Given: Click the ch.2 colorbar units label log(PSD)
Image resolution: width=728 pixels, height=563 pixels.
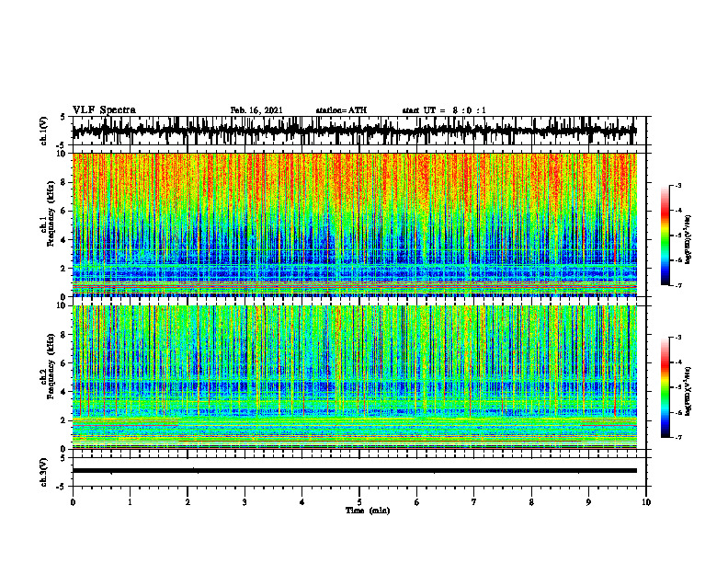Looking at the screenshot, I should [688, 391].
